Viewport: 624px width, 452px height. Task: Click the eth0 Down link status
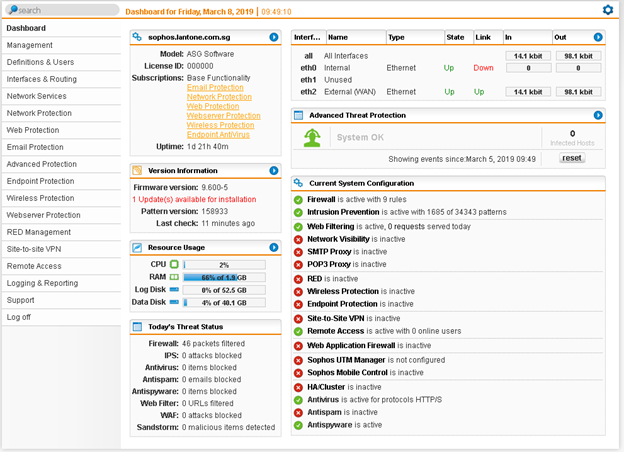(483, 68)
